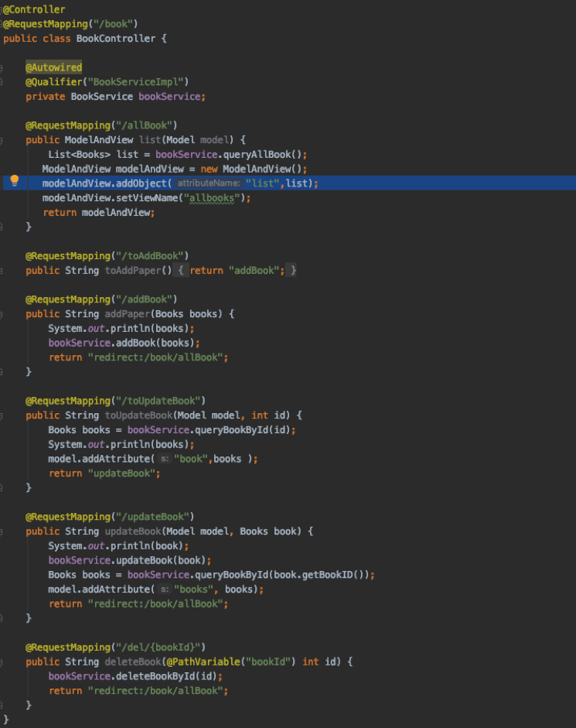Click the "BookServiceImpl" qualifier string

click(135, 82)
